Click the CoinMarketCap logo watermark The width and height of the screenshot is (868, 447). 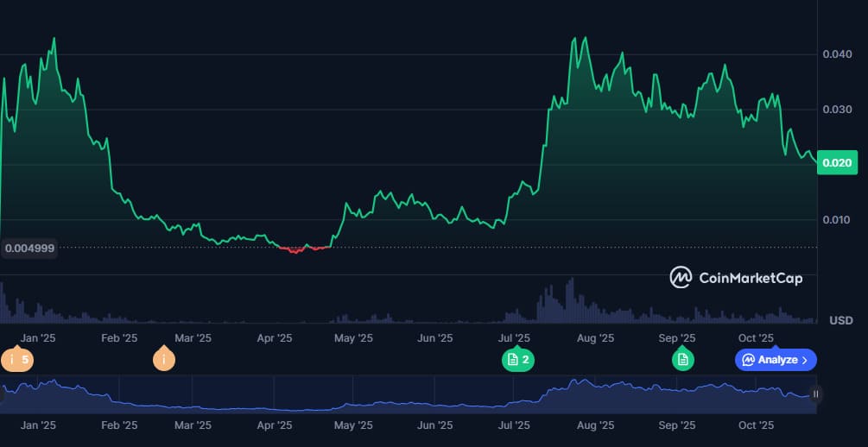736,278
